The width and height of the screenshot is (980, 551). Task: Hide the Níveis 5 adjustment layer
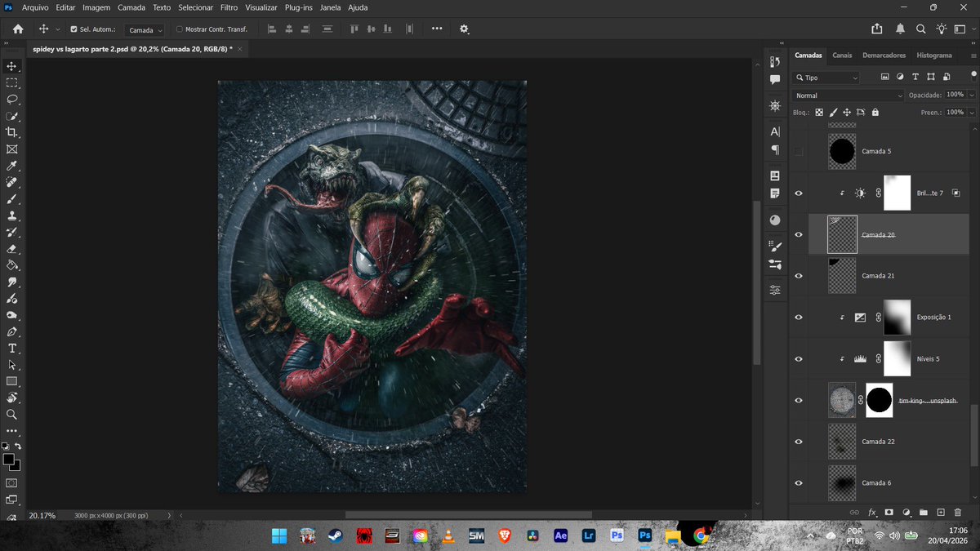(x=799, y=359)
